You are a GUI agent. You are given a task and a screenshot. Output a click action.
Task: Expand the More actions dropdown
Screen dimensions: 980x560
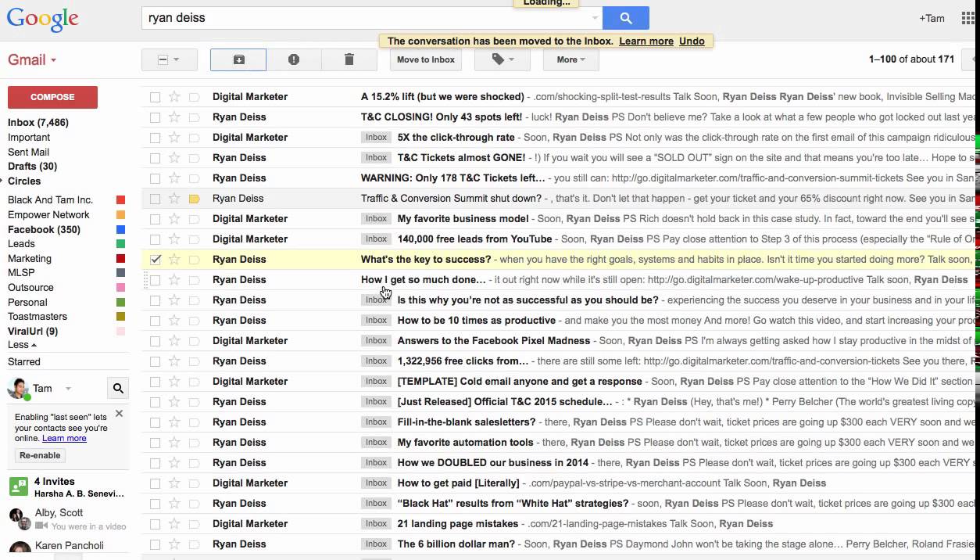pos(571,59)
